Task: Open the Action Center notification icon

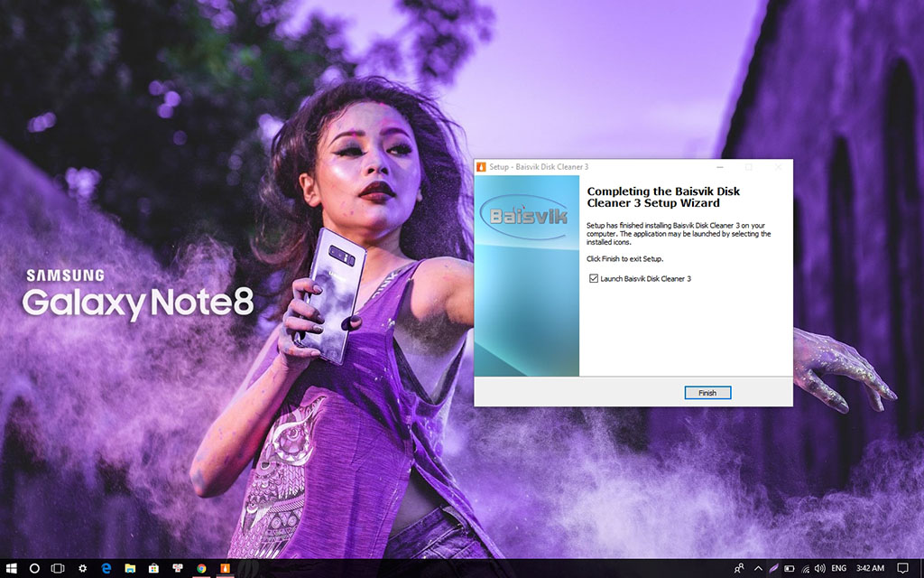Action: [902, 569]
